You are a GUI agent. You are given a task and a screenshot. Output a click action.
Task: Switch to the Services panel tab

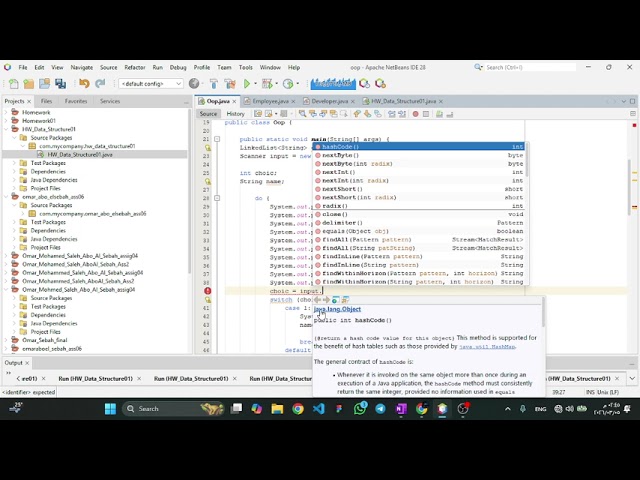point(110,101)
